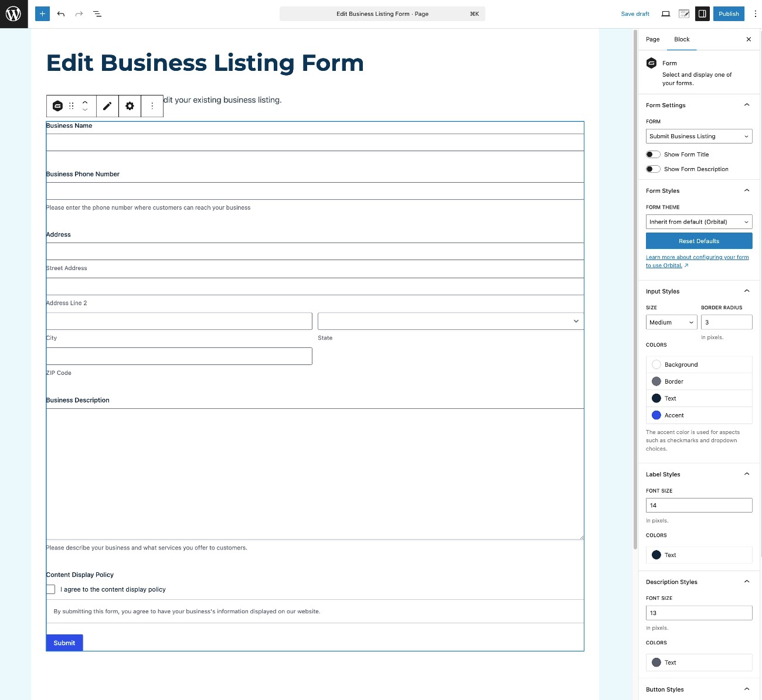Screen dimensions: 762x700
Task: Enable Show Form Description
Action: point(652,169)
